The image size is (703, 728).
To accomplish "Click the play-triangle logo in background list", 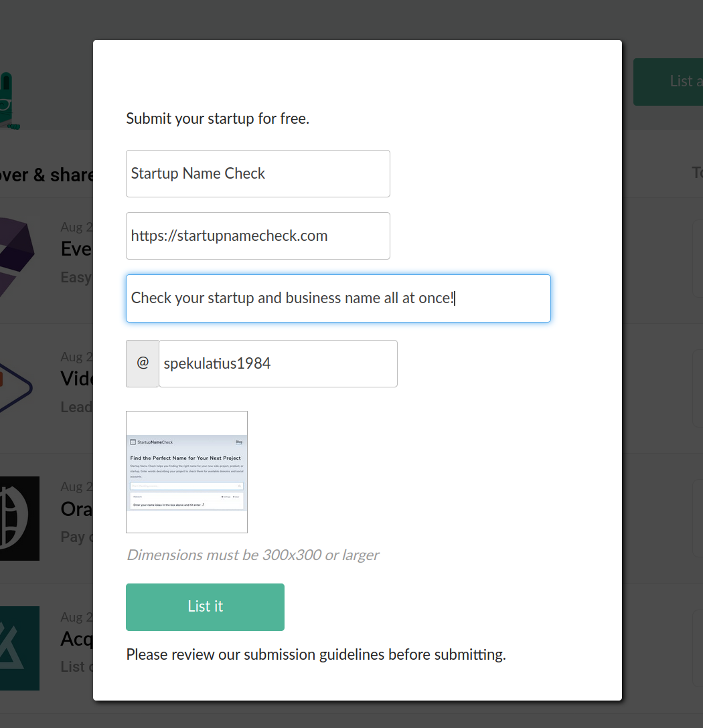I will click(x=16, y=388).
